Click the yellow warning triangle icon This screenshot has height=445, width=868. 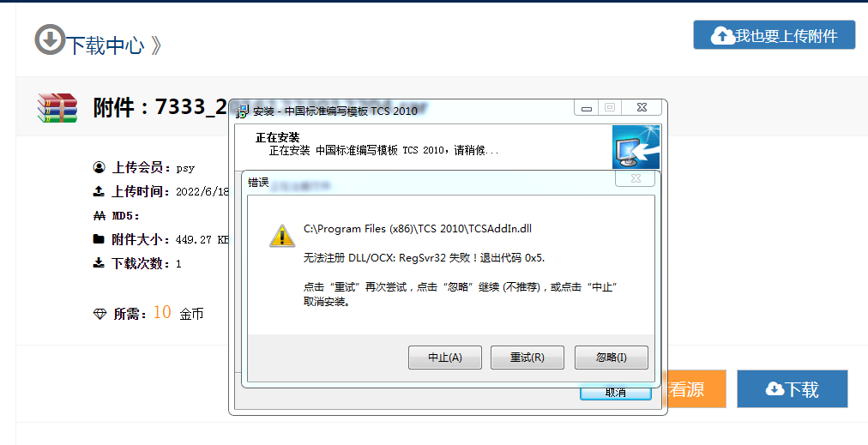pyautogui.click(x=282, y=236)
